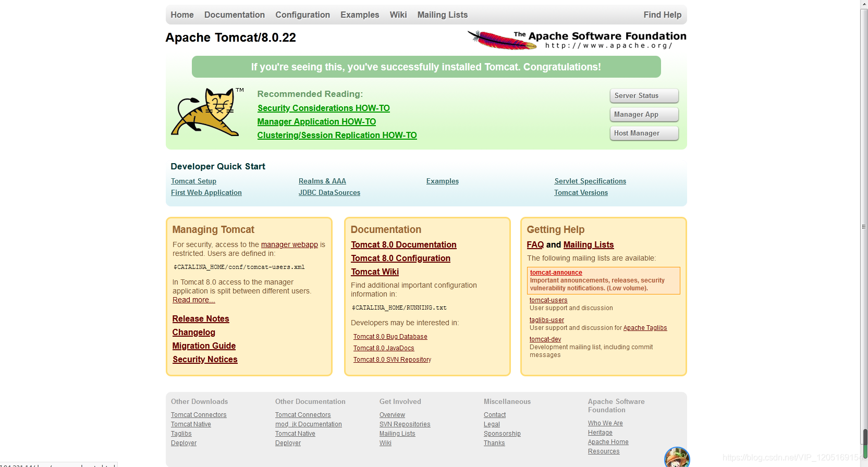Open Documentation in the top navigation
This screenshot has width=868, height=467.
235,15
